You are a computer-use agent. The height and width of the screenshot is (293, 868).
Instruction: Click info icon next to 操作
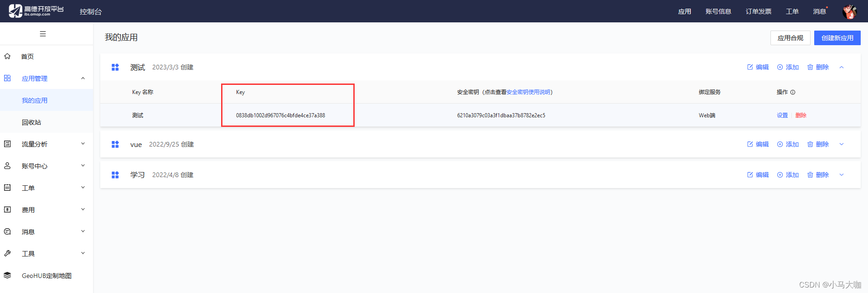(793, 92)
